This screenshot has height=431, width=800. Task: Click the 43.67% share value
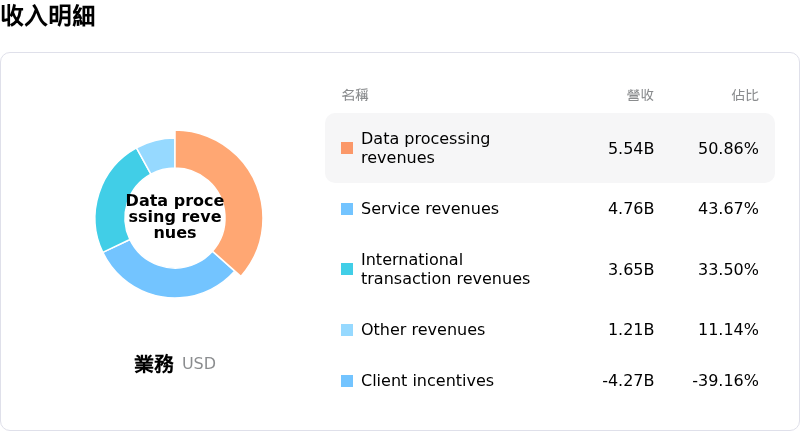coord(728,209)
